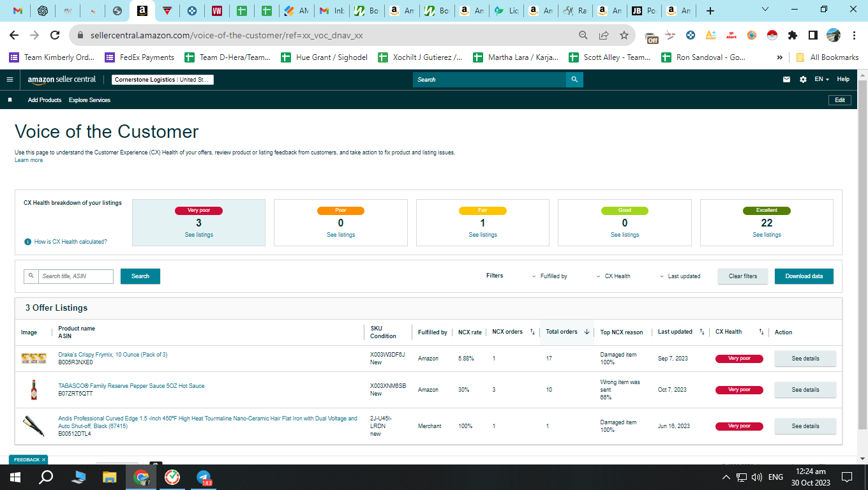
Task: Click the page vertical scrollbar
Action: (862, 255)
